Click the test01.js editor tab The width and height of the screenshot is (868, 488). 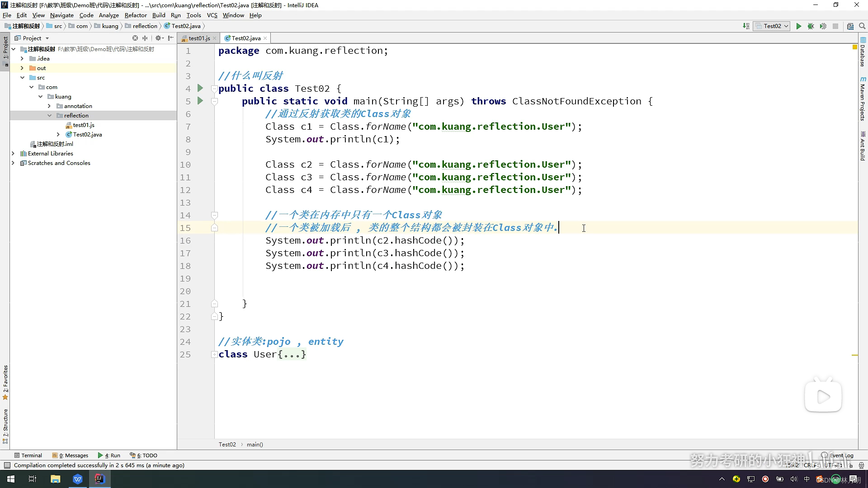(199, 38)
